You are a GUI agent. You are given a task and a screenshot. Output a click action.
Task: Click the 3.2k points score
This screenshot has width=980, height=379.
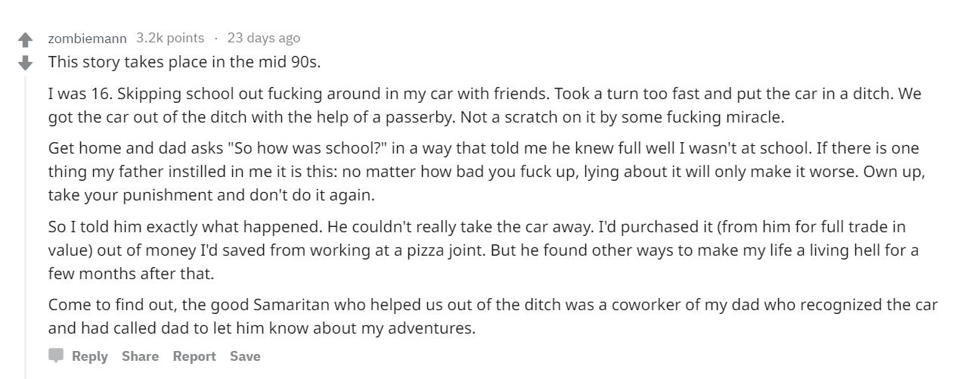(x=170, y=38)
